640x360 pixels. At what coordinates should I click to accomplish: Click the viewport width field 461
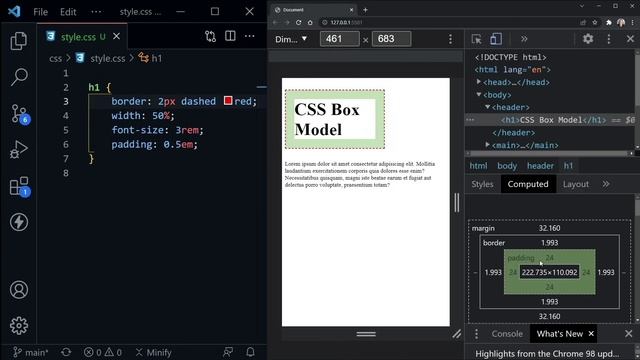pyautogui.click(x=340, y=39)
